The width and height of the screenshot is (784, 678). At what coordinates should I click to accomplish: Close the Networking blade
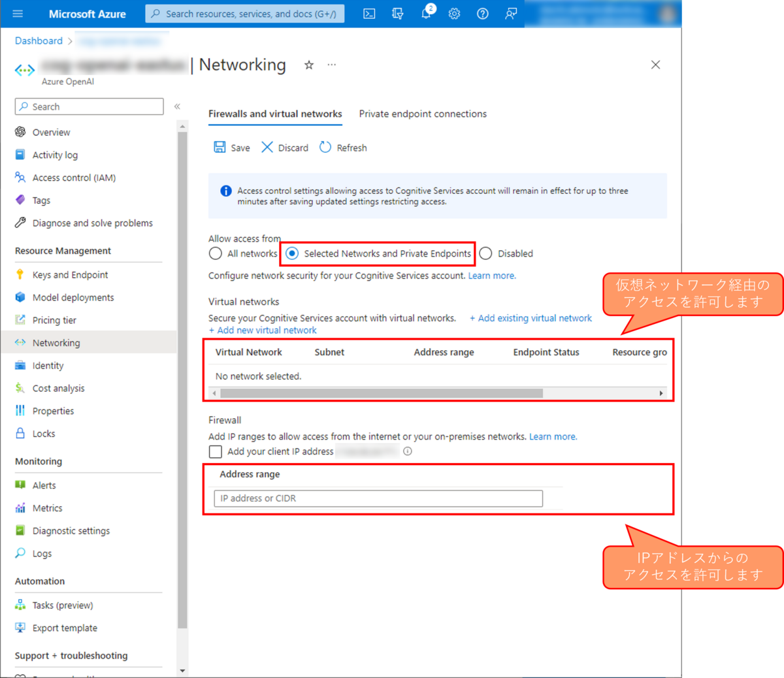tap(655, 65)
